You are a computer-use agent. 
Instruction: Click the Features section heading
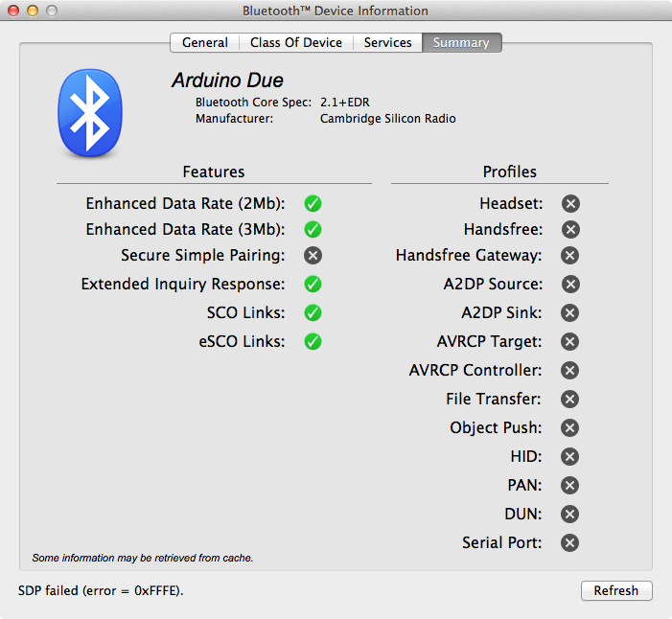(214, 172)
